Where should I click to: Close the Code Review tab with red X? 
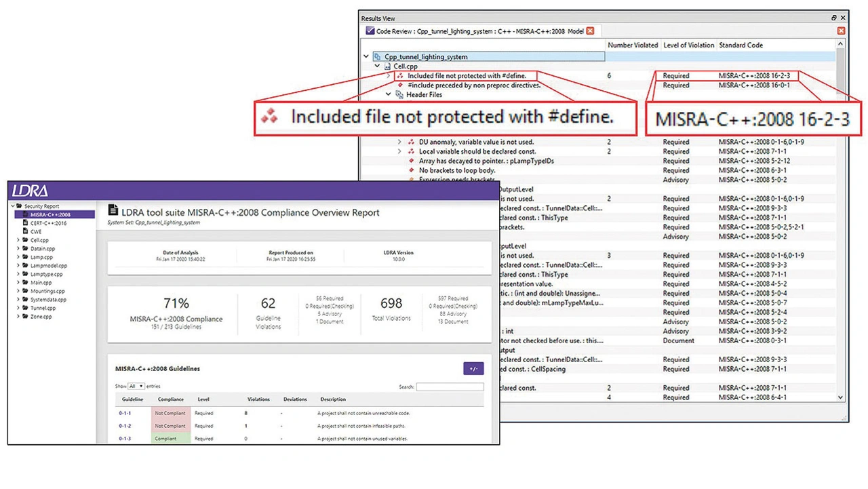590,31
